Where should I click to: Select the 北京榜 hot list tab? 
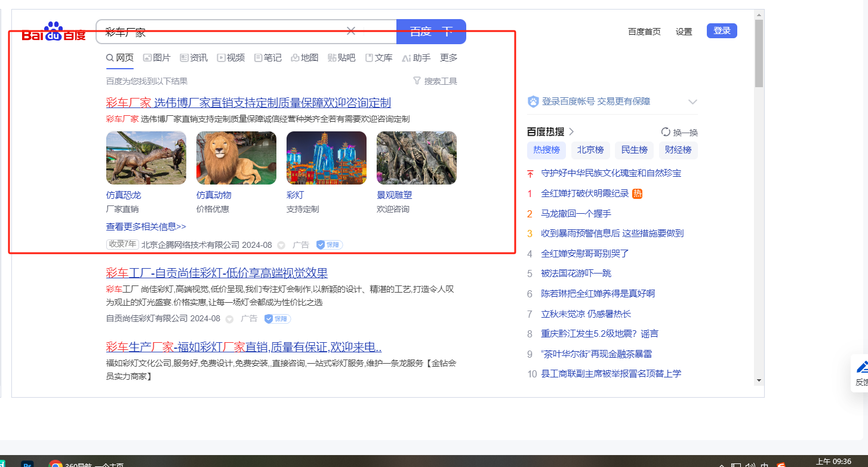[x=590, y=150]
